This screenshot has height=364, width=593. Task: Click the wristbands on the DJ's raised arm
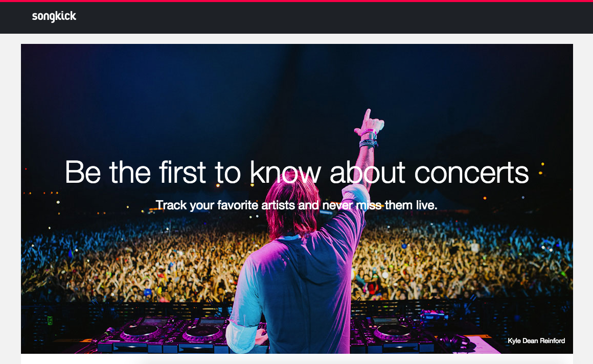[x=368, y=138]
